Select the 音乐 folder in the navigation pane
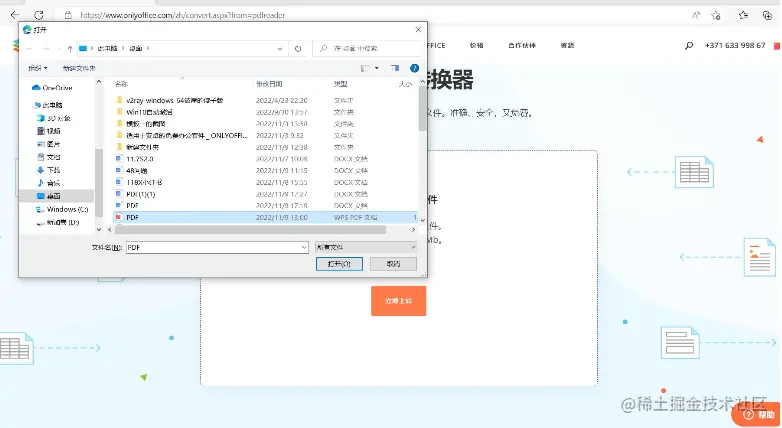 click(49, 183)
